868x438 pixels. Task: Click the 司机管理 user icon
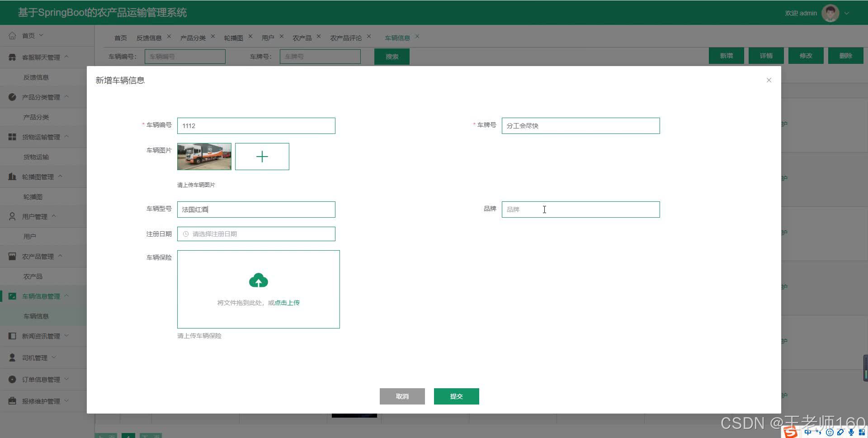pyautogui.click(x=12, y=357)
